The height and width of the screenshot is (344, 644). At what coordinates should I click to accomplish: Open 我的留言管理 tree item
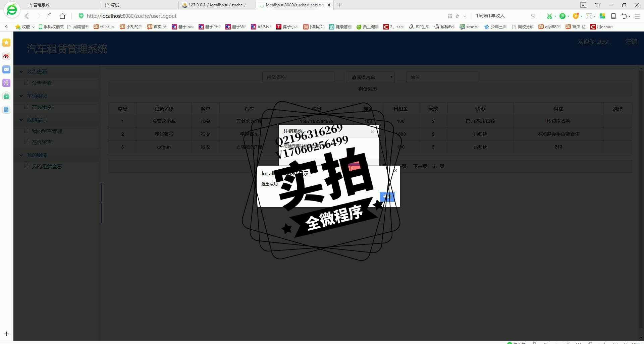[x=47, y=131]
